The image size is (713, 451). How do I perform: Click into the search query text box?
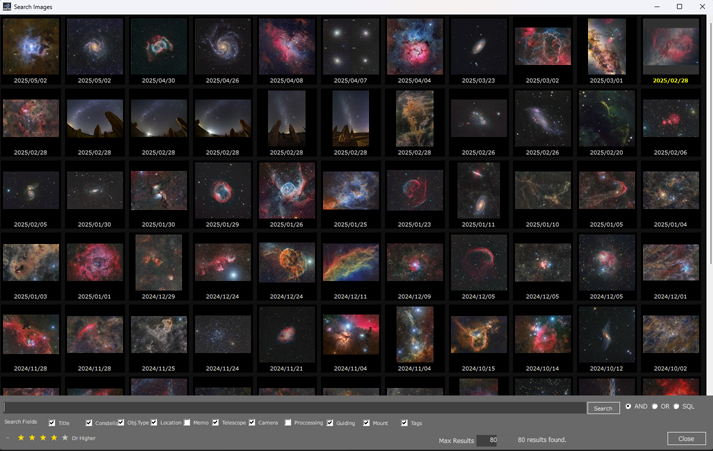point(295,407)
